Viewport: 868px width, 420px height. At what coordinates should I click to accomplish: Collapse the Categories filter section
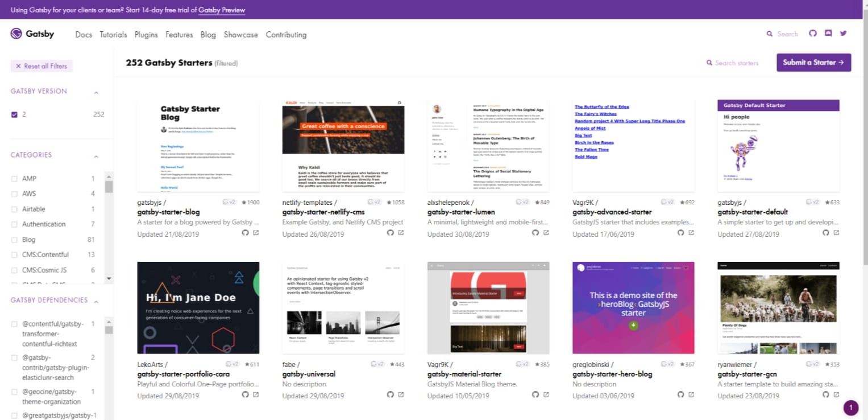tap(96, 156)
